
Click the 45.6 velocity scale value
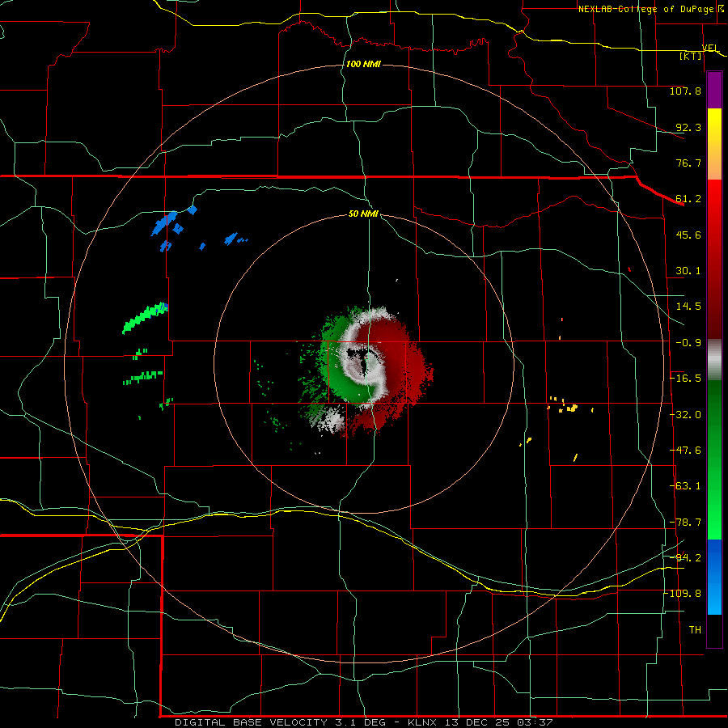click(688, 235)
